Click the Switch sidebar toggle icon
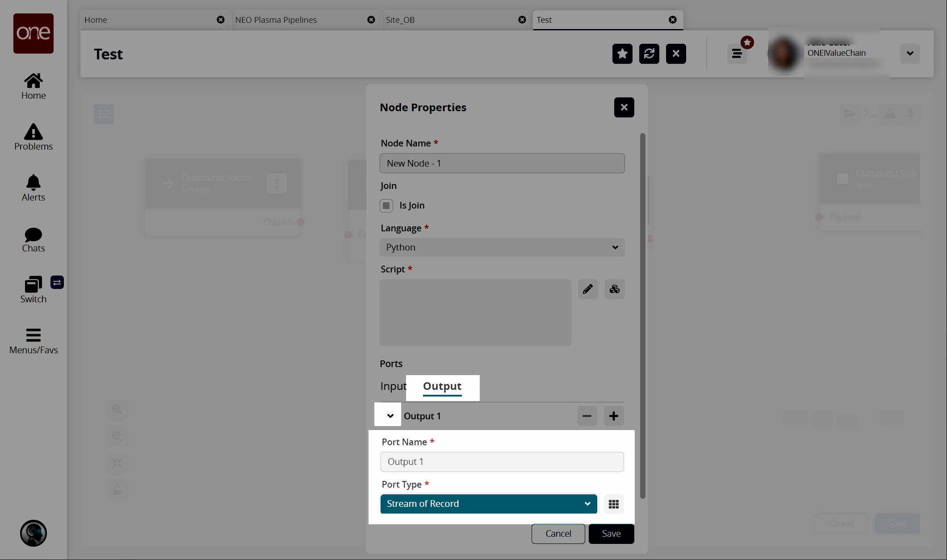The width and height of the screenshot is (947, 560). (x=57, y=282)
